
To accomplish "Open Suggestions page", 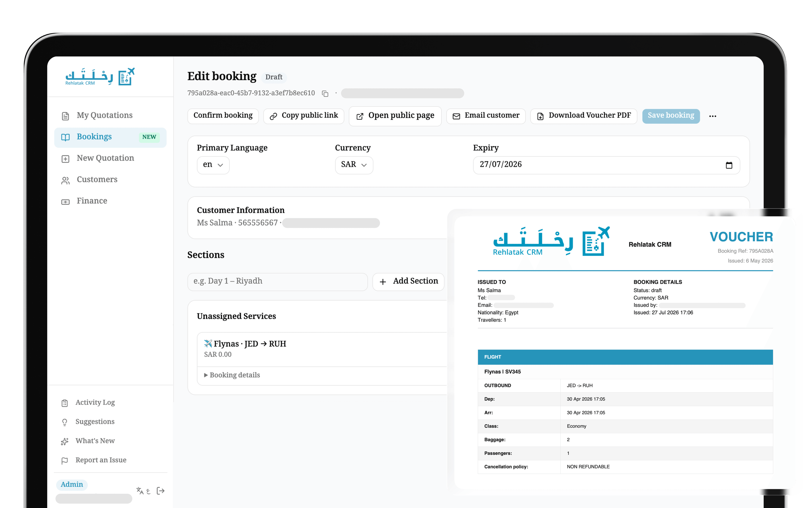I will tap(110, 422).
